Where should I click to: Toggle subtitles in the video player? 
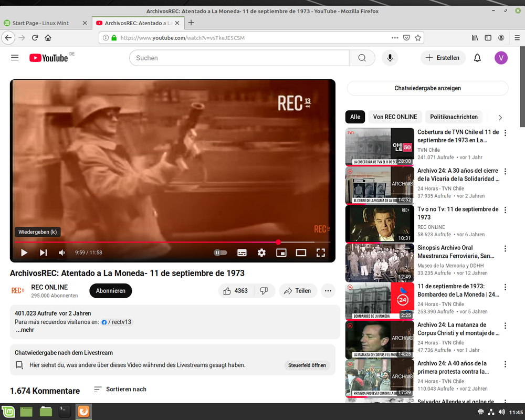tap(241, 253)
